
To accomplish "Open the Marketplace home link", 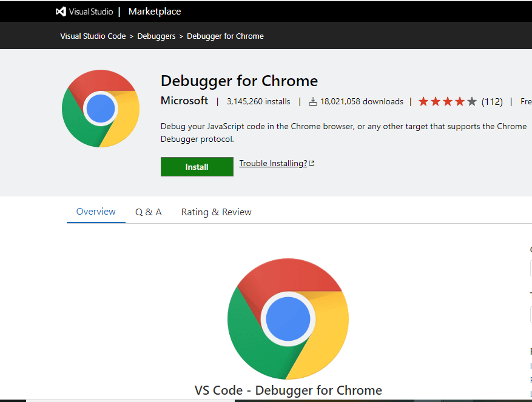I will point(155,12).
